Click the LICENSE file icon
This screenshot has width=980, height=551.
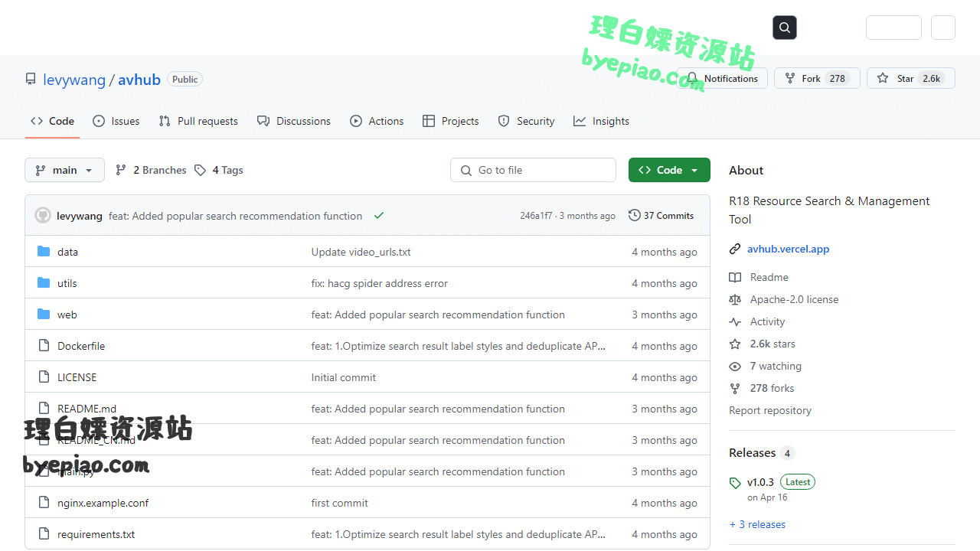tap(44, 377)
